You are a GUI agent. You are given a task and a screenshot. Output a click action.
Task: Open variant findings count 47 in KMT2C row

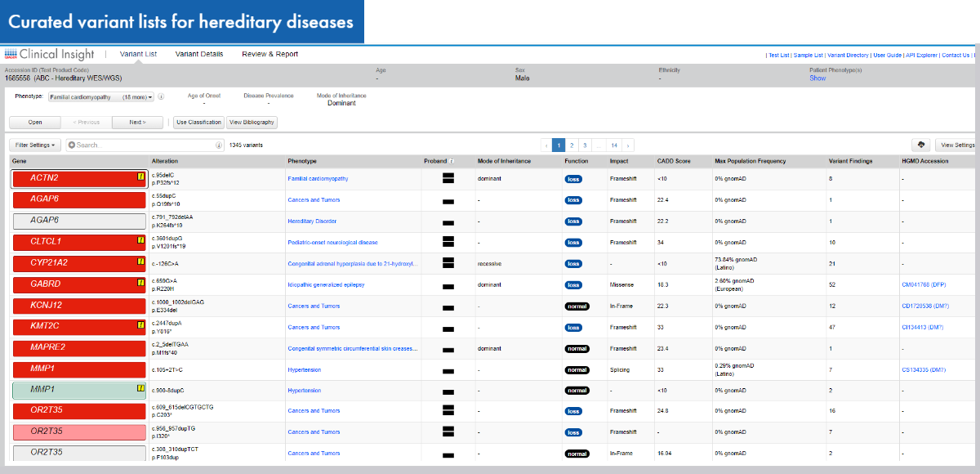[x=832, y=327]
